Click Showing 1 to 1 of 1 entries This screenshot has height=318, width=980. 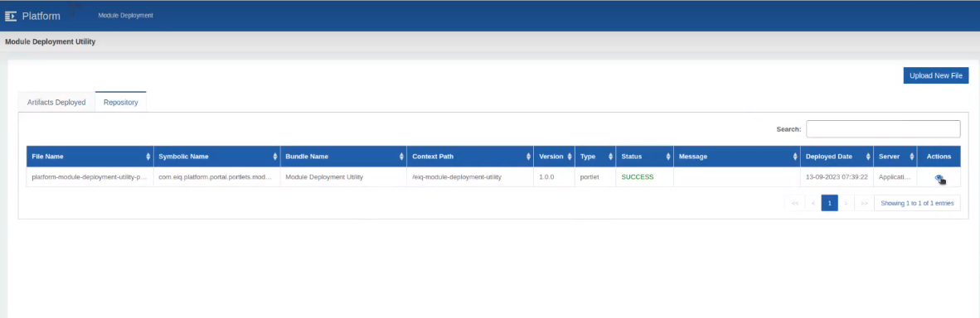pyautogui.click(x=918, y=203)
